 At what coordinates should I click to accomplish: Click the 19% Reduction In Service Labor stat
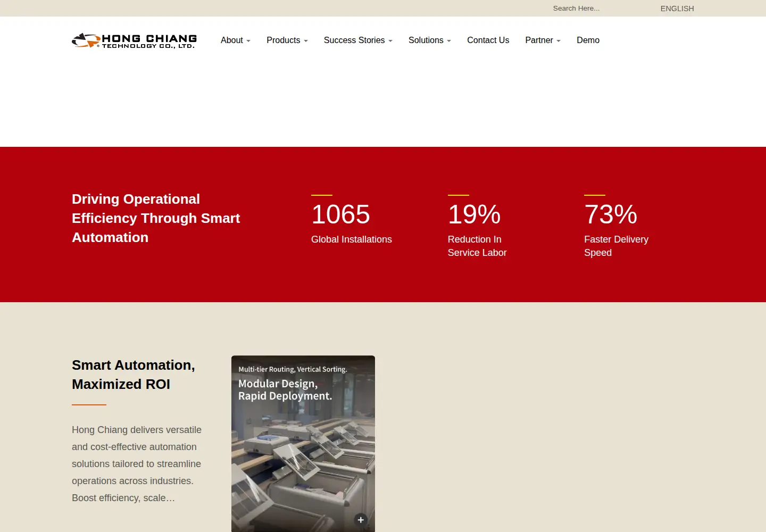click(x=477, y=227)
